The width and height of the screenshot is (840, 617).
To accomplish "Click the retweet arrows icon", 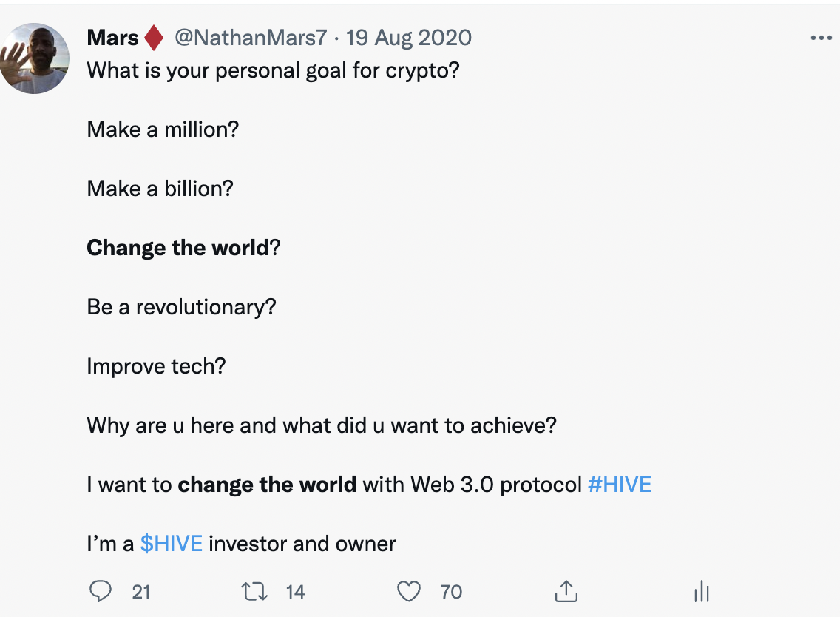I will click(x=254, y=592).
